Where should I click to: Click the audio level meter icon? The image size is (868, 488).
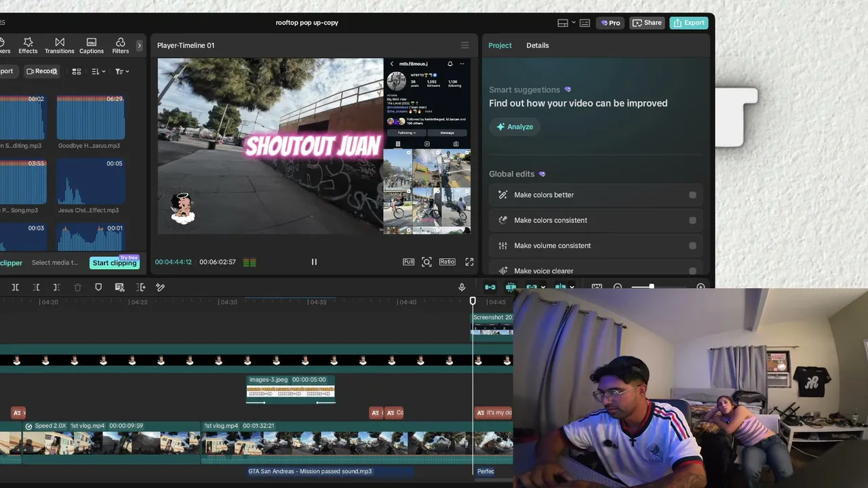click(x=250, y=262)
